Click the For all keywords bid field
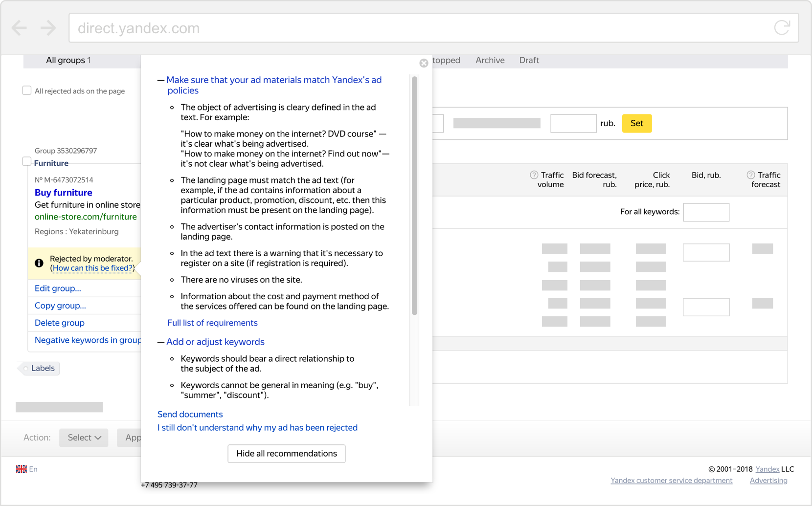The width and height of the screenshot is (812, 506). (706, 212)
